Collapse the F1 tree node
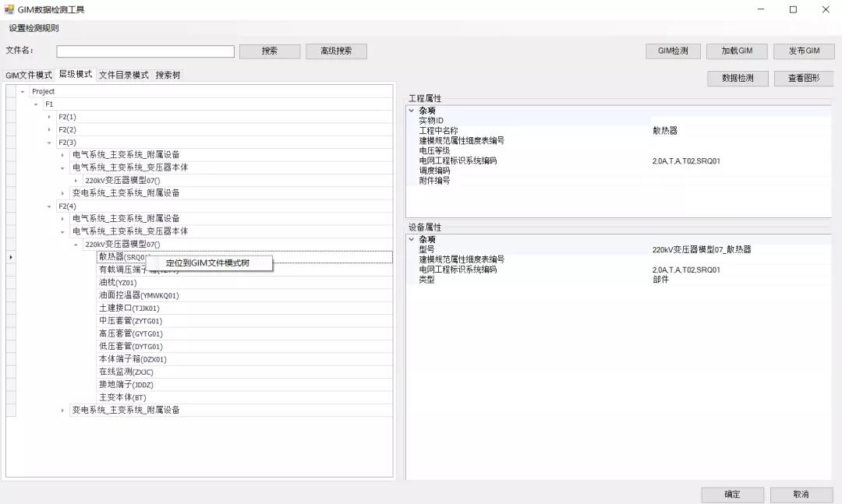The height and width of the screenshot is (504, 842). tap(36, 104)
